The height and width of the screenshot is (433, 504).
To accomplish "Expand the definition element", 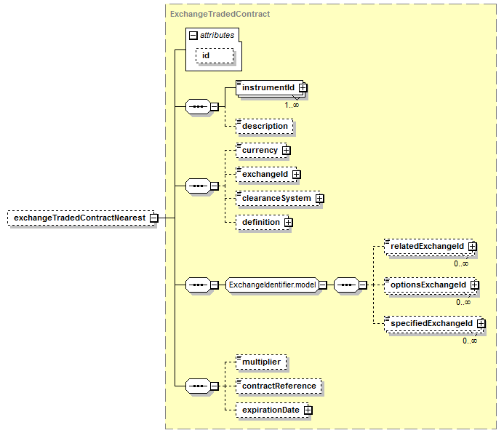I will click(x=288, y=222).
